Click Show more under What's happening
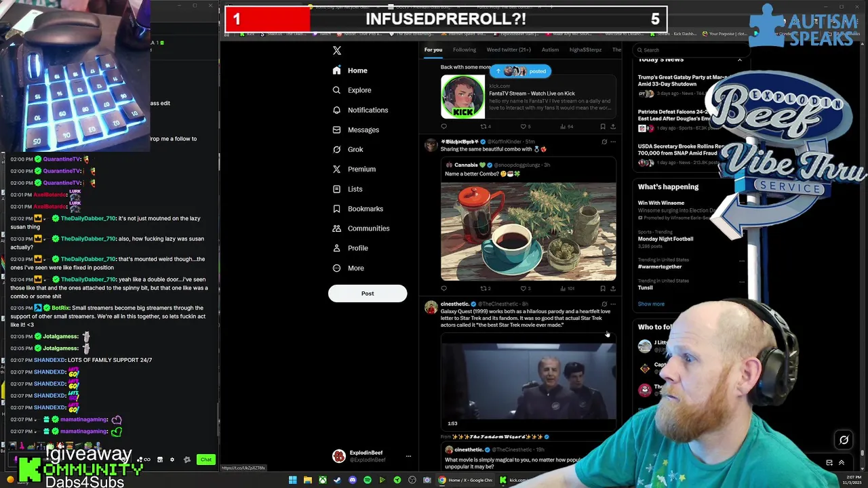This screenshot has height=488, width=868. click(651, 304)
